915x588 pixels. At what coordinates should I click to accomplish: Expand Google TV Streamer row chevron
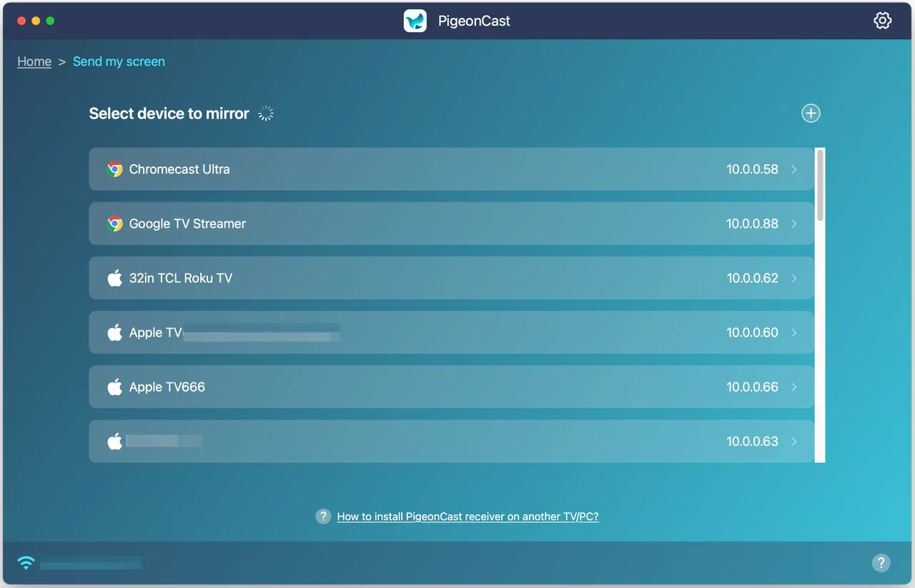794,224
